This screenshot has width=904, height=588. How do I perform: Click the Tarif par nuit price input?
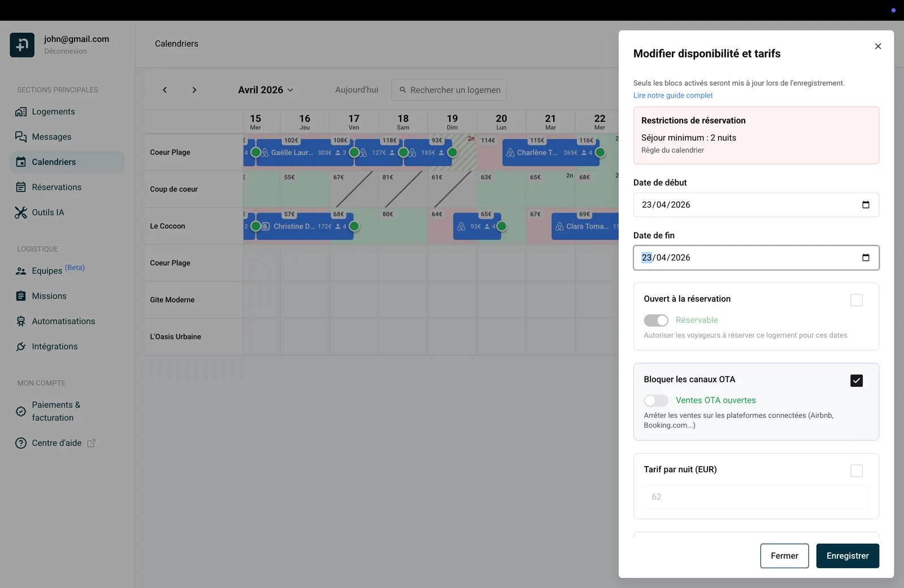pyautogui.click(x=756, y=497)
